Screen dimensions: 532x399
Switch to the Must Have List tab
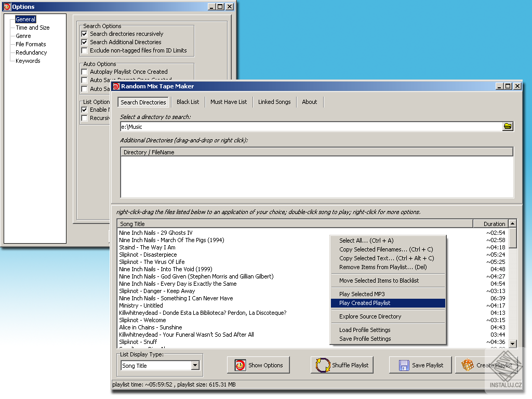pos(229,102)
